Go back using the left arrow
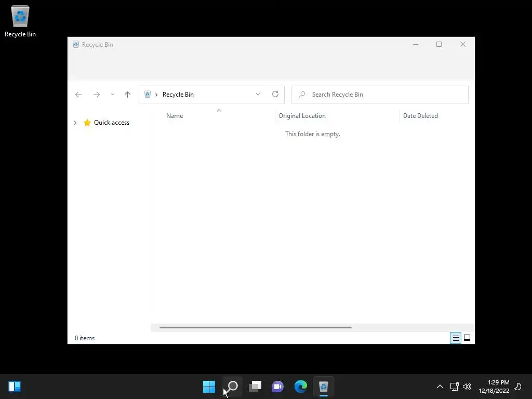Viewport: 532px width, 399px height. (x=78, y=95)
